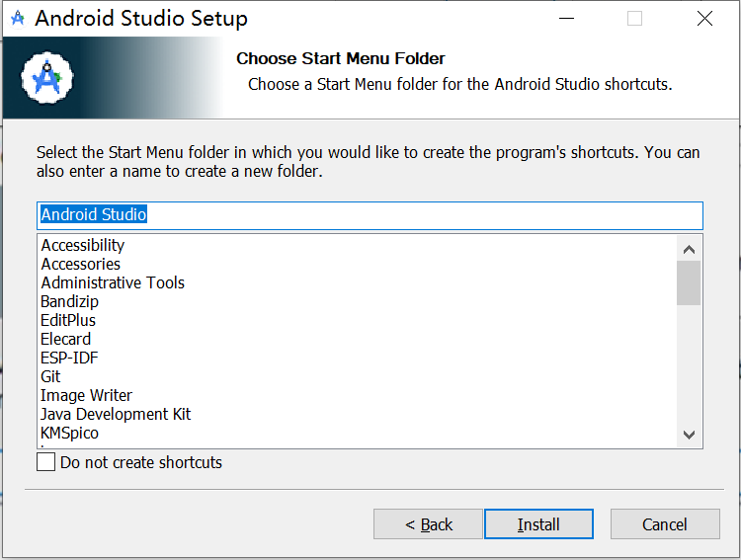Click the Android Studio logo in header
This screenshot has width=741, height=560.
[x=47, y=78]
